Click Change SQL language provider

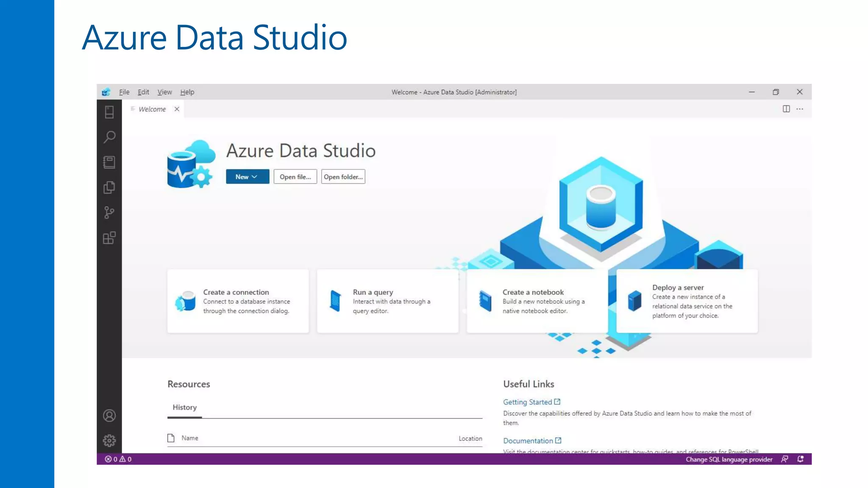[x=729, y=459]
